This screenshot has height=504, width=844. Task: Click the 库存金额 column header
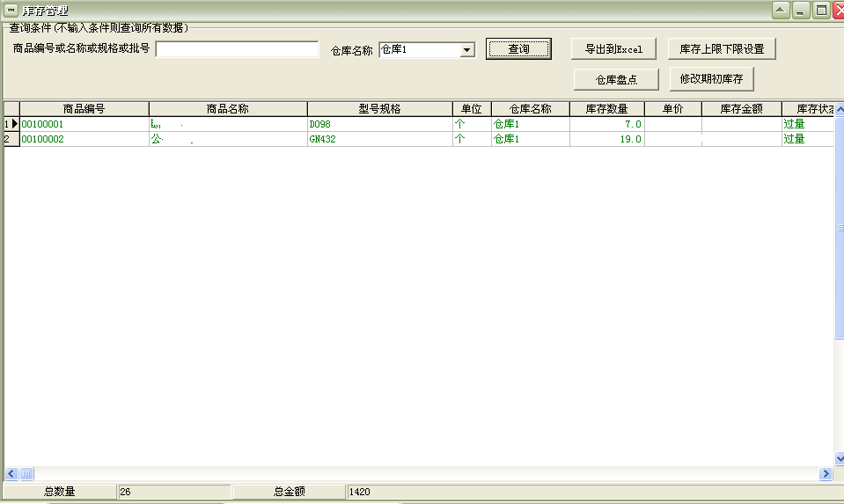(x=741, y=109)
